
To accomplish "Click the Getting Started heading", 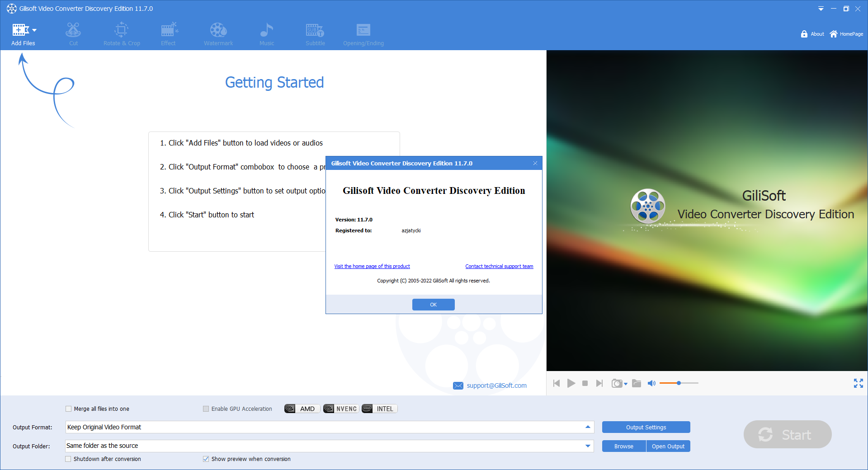I will coord(274,82).
